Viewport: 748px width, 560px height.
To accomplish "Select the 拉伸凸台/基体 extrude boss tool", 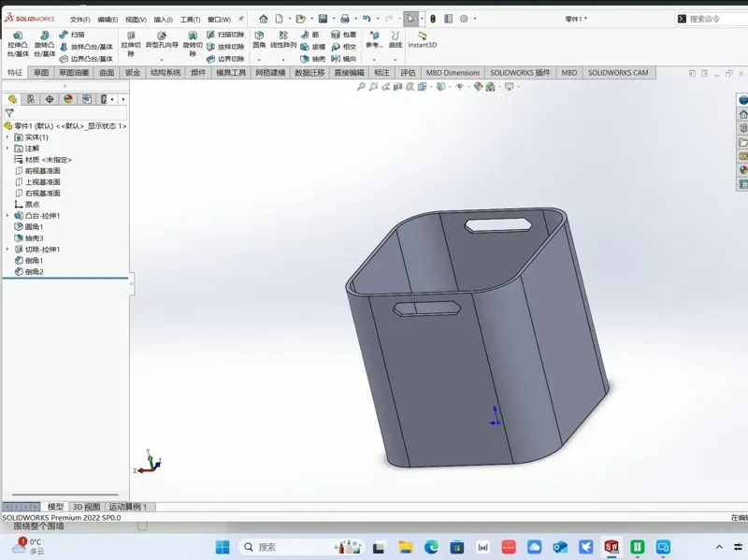I will (x=18, y=44).
